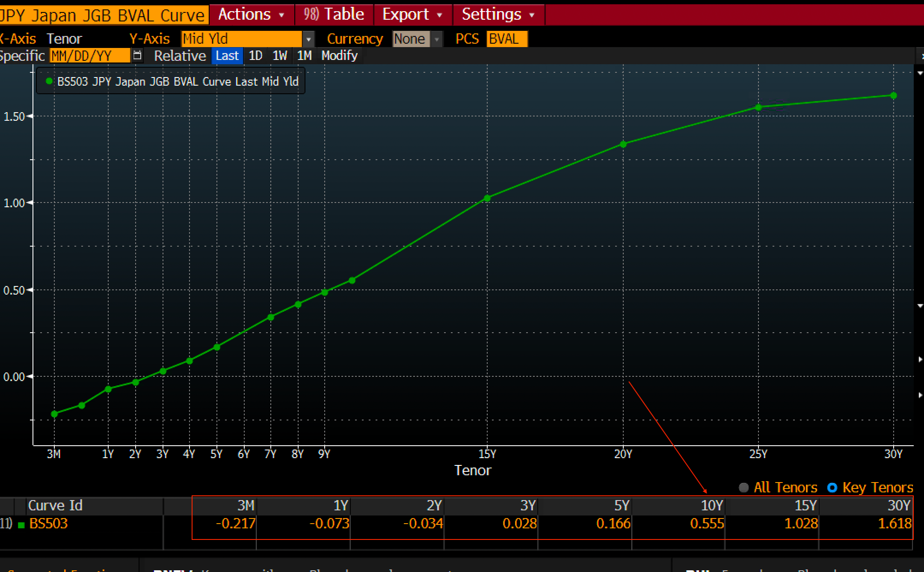This screenshot has width=924, height=572.
Task: Click the green legend dot for BS503 curve
Action: (x=49, y=81)
